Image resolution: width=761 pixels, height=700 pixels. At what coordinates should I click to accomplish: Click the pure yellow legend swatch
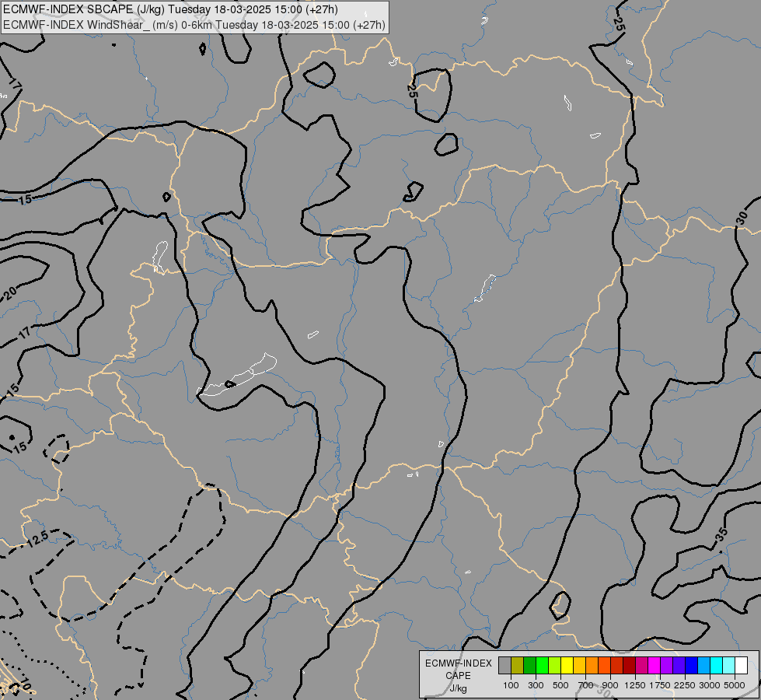567,666
